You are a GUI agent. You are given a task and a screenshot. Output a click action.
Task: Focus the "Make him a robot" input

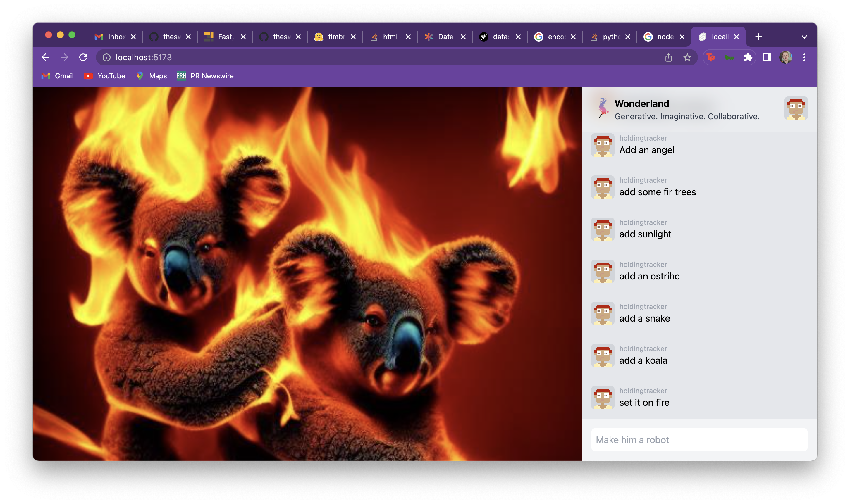pos(699,440)
